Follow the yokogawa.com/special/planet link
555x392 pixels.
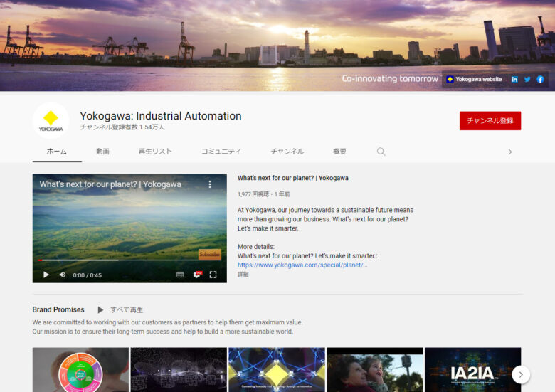click(x=302, y=265)
